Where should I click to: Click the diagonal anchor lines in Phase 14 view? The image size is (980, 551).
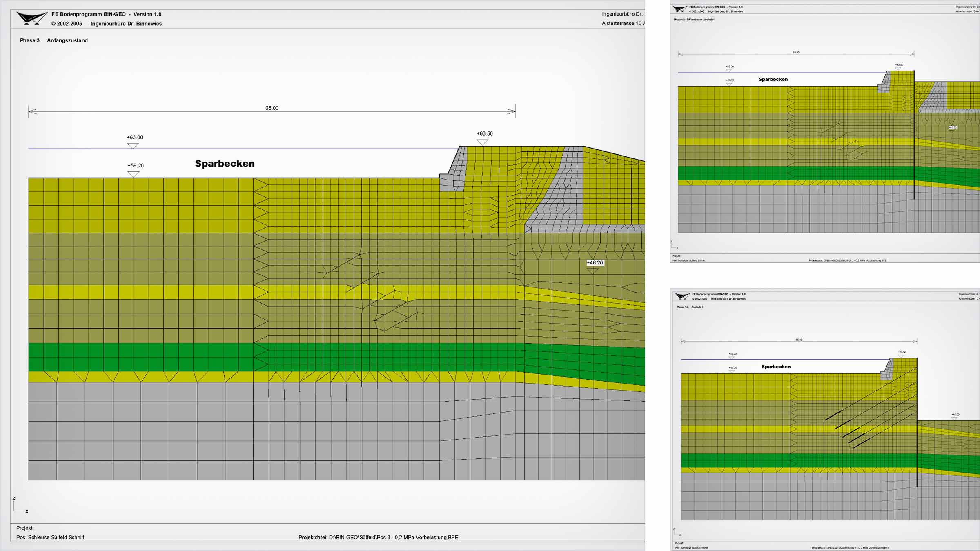871,408
